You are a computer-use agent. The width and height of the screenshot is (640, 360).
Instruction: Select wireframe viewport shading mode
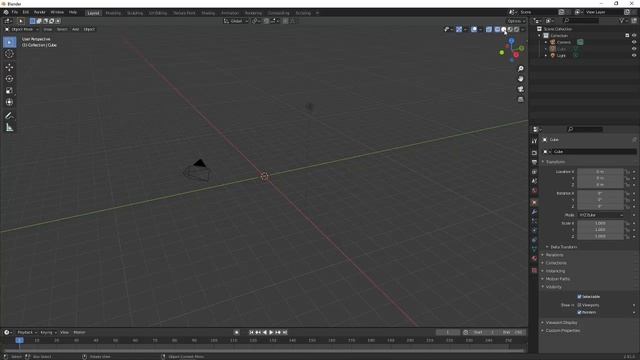tap(497, 29)
